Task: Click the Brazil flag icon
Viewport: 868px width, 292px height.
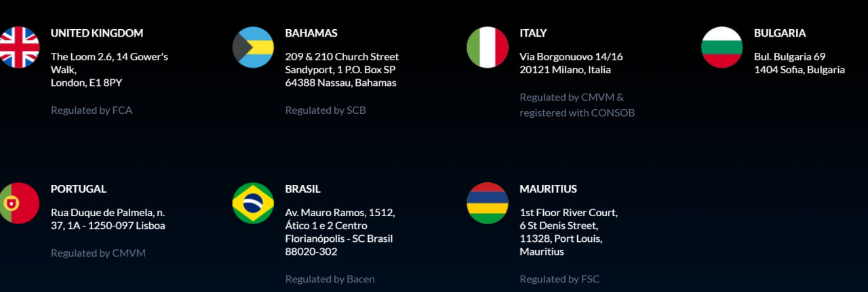Action: click(x=253, y=203)
